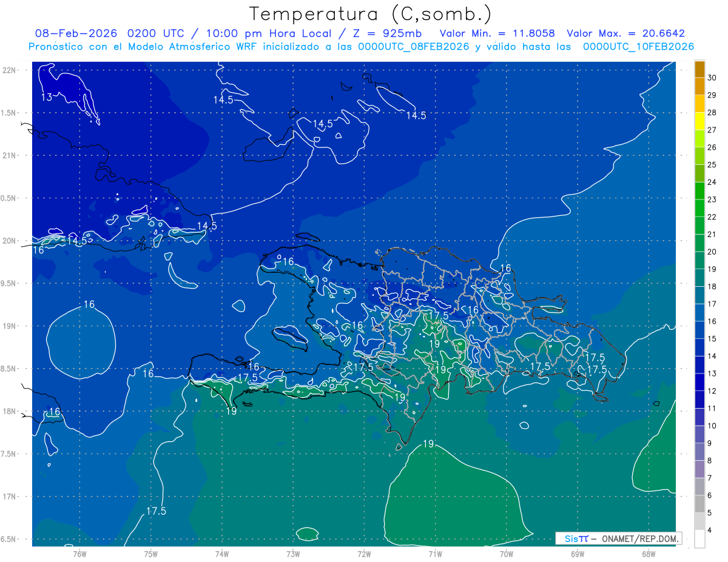This screenshot has height=562, width=728.
Task: Click the "72W" longitude axis label
Action: [364, 554]
